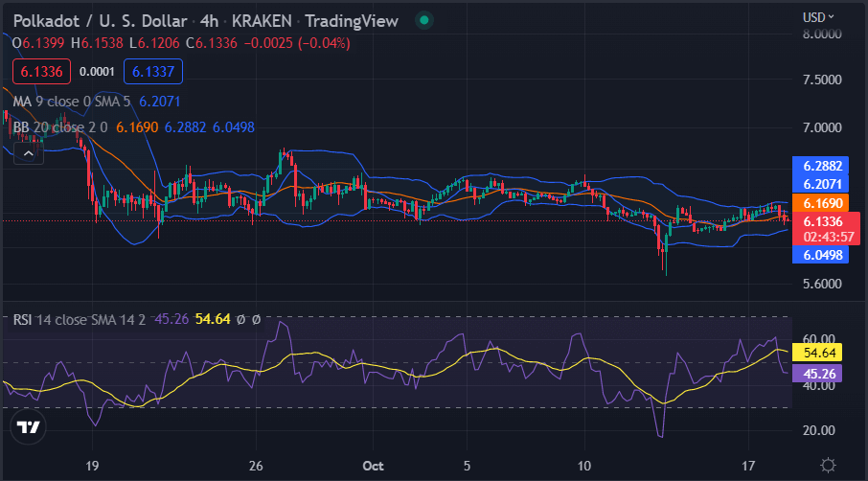Click the green market status dot

(424, 20)
